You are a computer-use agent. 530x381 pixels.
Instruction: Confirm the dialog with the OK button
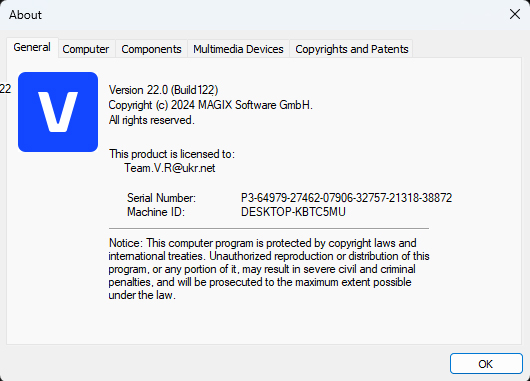tap(486, 364)
